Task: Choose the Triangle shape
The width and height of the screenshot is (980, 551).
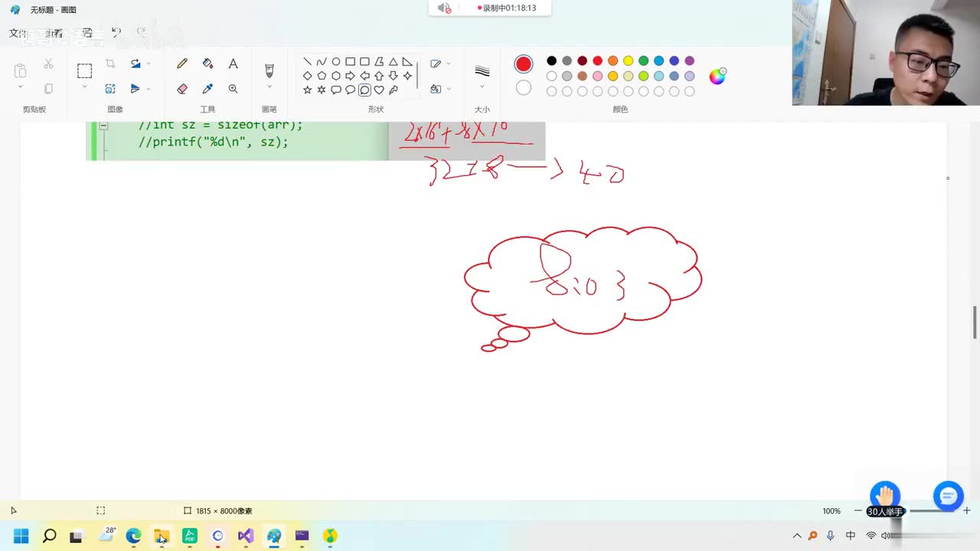Action: coord(393,62)
